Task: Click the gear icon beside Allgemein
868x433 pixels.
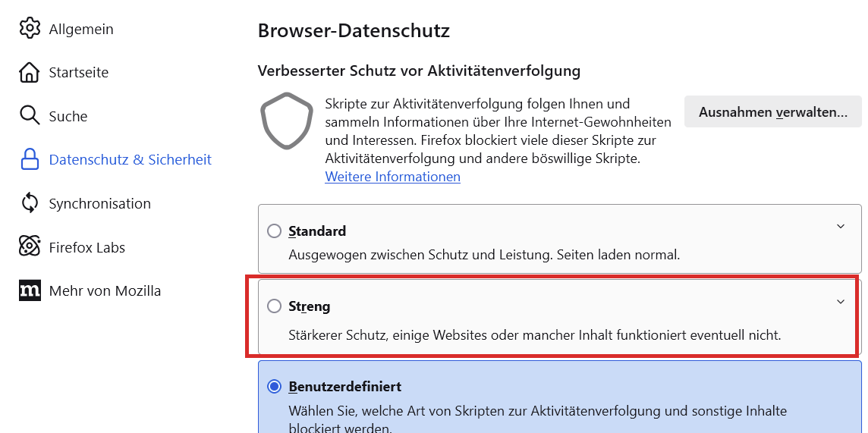Action: [30, 29]
